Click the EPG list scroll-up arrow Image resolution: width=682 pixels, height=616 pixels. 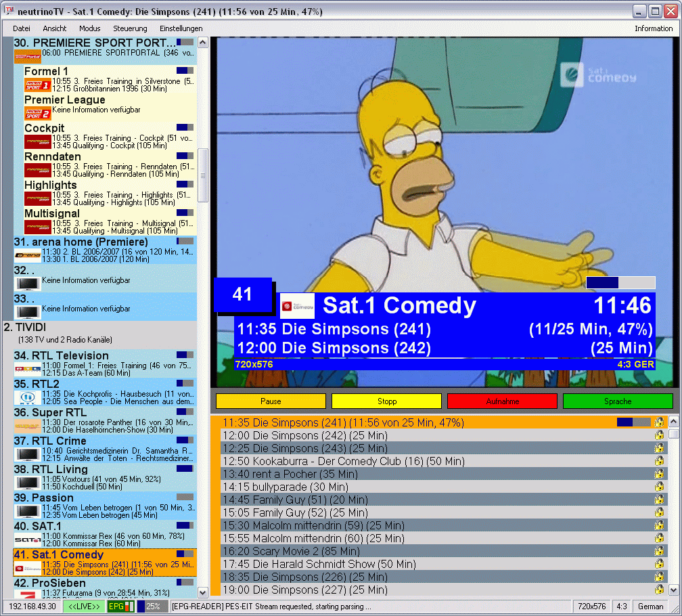pyautogui.click(x=673, y=421)
